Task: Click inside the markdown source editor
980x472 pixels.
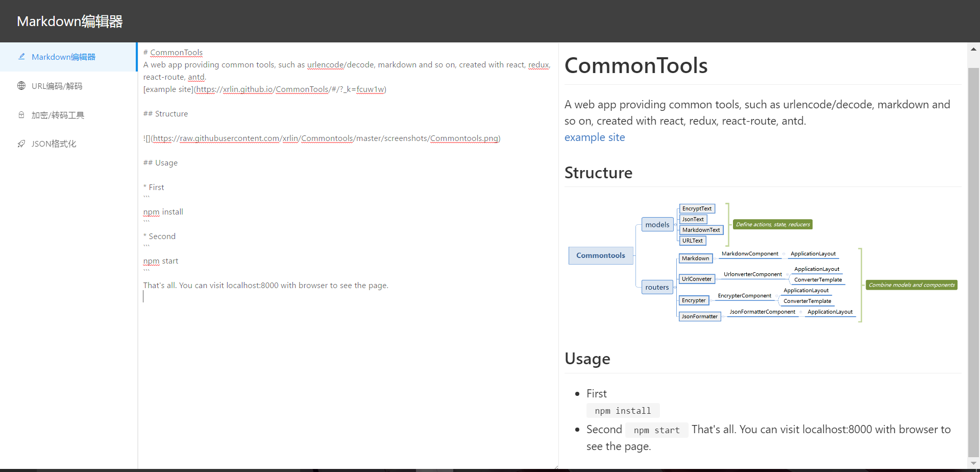Action: 348,255
